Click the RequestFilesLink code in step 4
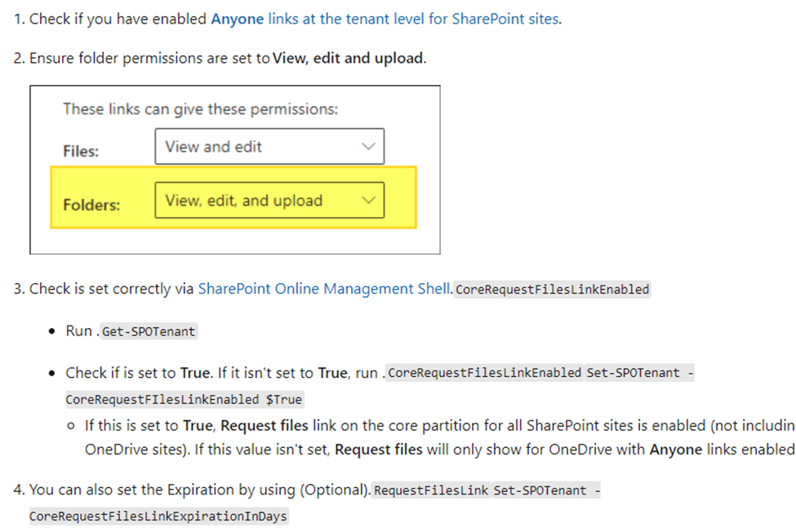796x532 pixels. point(431,490)
